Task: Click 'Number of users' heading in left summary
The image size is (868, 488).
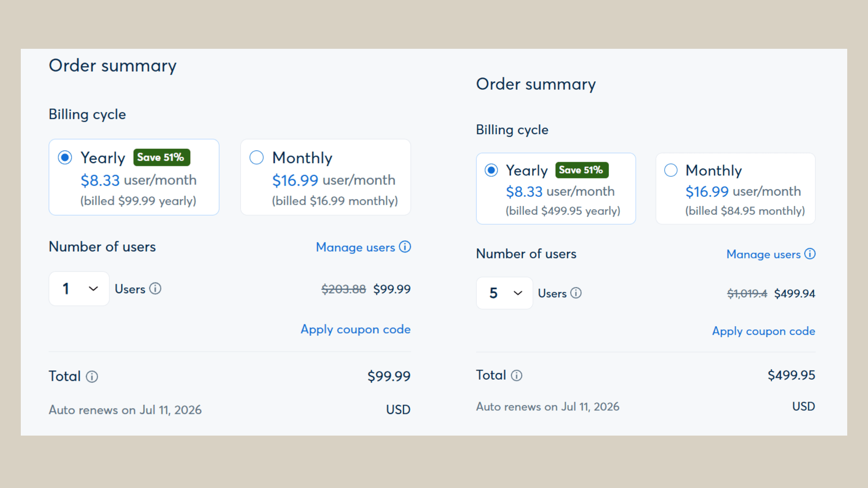Action: pyautogui.click(x=102, y=247)
